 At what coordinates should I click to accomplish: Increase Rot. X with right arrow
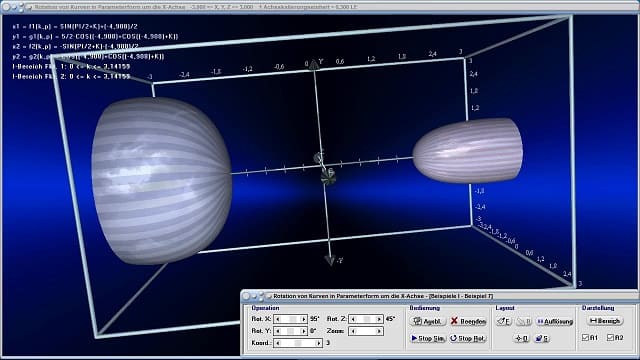click(304, 319)
